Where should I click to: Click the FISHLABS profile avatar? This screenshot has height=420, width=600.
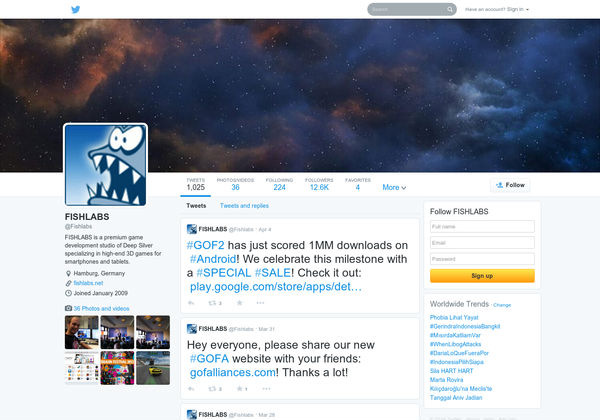(106, 166)
